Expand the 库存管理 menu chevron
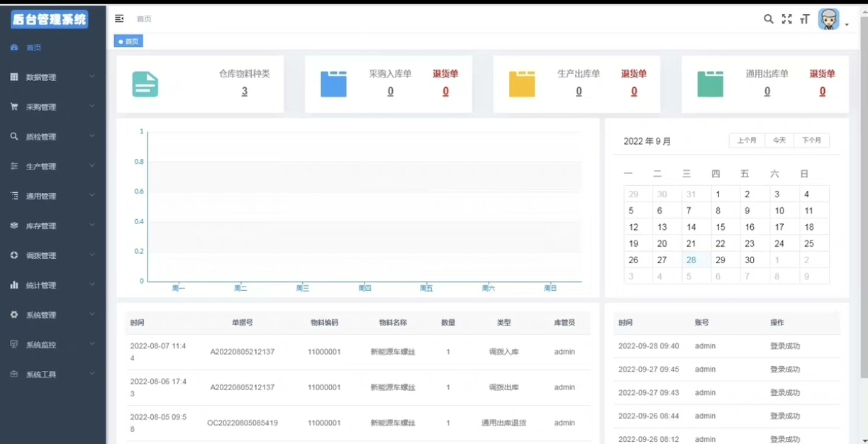The image size is (868, 444). (x=92, y=226)
